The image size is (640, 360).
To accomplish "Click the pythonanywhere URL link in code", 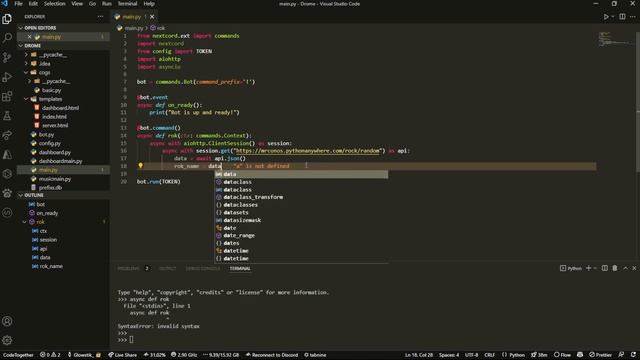I will 308,151.
